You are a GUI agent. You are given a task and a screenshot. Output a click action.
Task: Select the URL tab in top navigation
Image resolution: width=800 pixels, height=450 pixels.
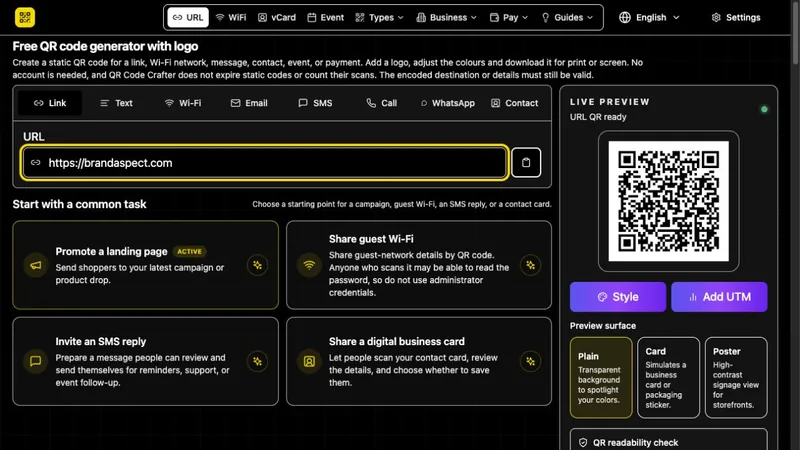pos(188,17)
